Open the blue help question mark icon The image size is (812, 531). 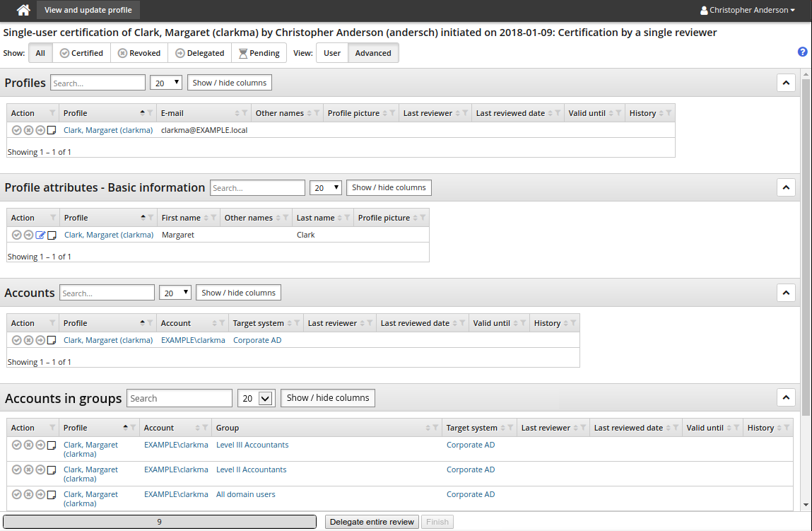pyautogui.click(x=802, y=52)
